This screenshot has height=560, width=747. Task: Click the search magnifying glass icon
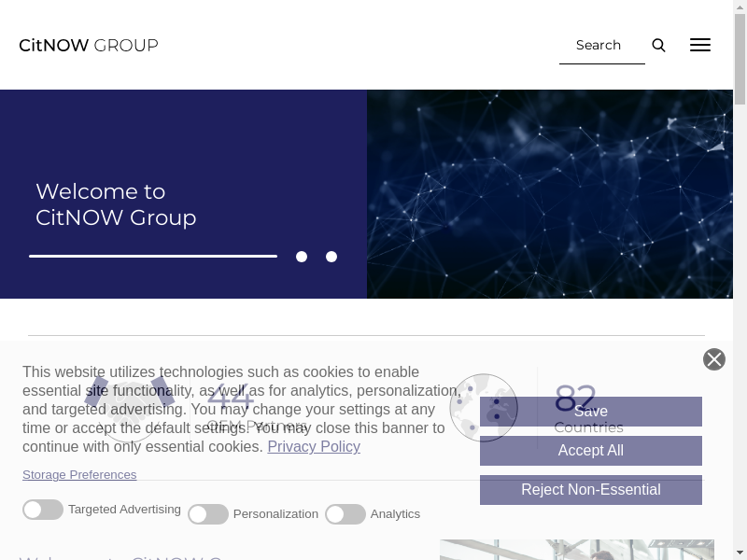[658, 45]
